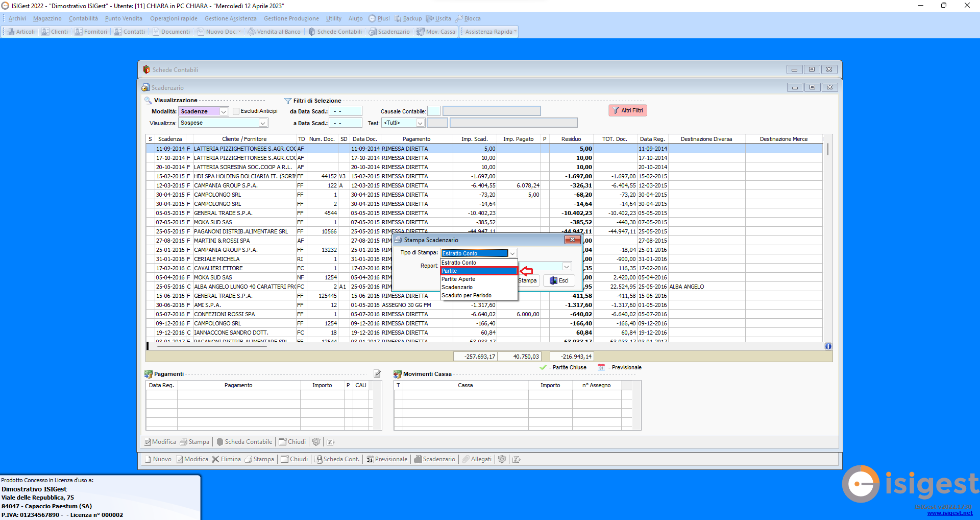Click the a Data Scad. date field
This screenshot has height=520, width=980.
tap(346, 123)
